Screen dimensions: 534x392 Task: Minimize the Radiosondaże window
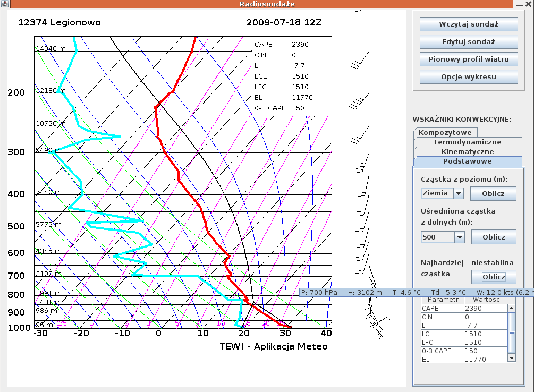[520, 5]
